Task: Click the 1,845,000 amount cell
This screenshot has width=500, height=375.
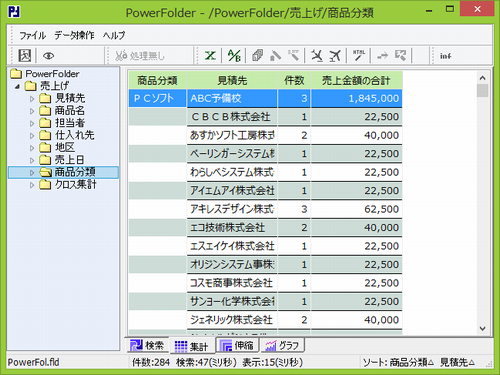Action: (x=356, y=98)
